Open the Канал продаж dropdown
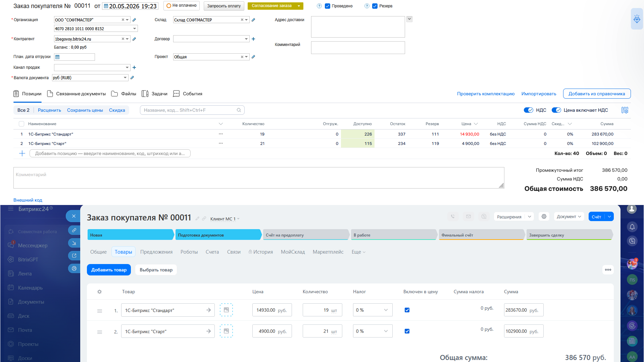The height and width of the screenshot is (362, 644). (x=127, y=67)
